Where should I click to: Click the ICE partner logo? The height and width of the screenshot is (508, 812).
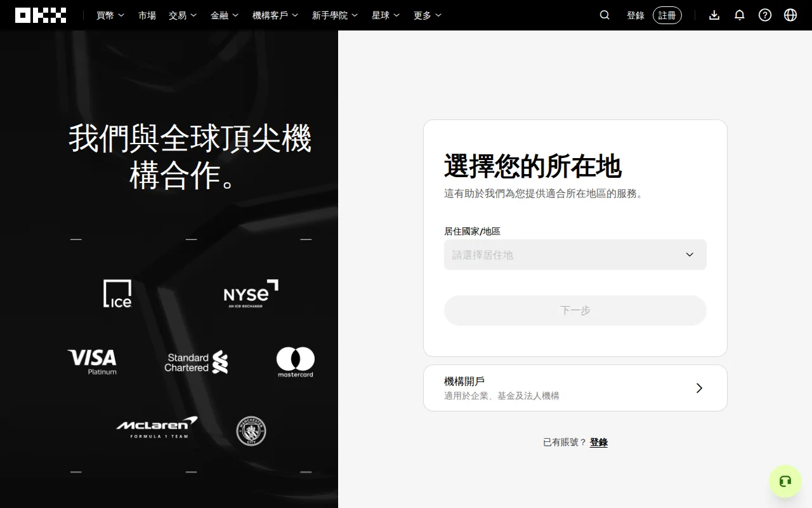(x=117, y=293)
